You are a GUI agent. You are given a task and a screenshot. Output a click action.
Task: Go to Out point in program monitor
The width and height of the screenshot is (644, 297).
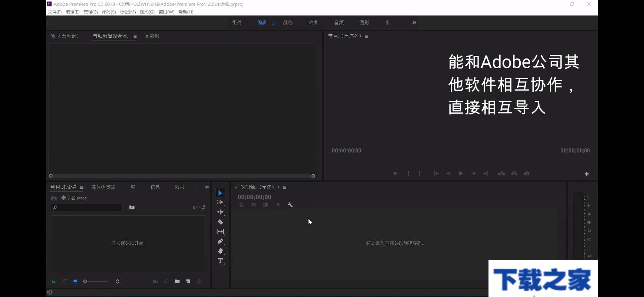(486, 174)
